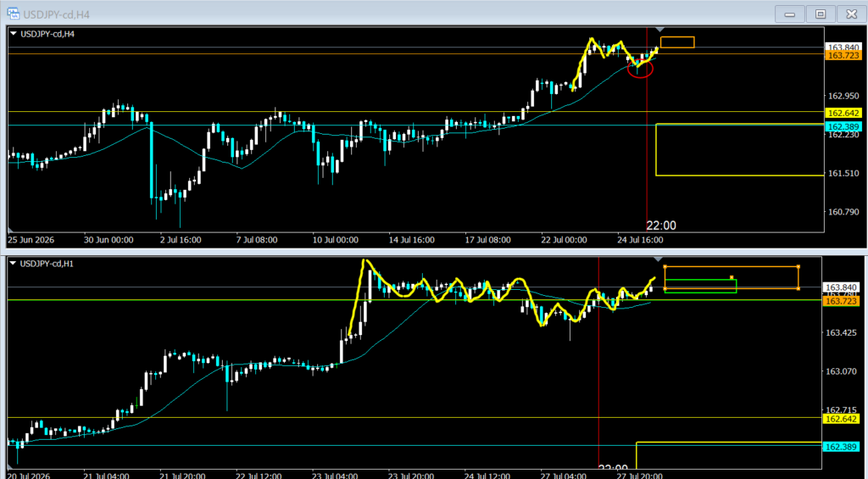Screen dimensions: 868x479
Task: Click the grey chart shift triangle on H4 chart
Action: (x=659, y=29)
